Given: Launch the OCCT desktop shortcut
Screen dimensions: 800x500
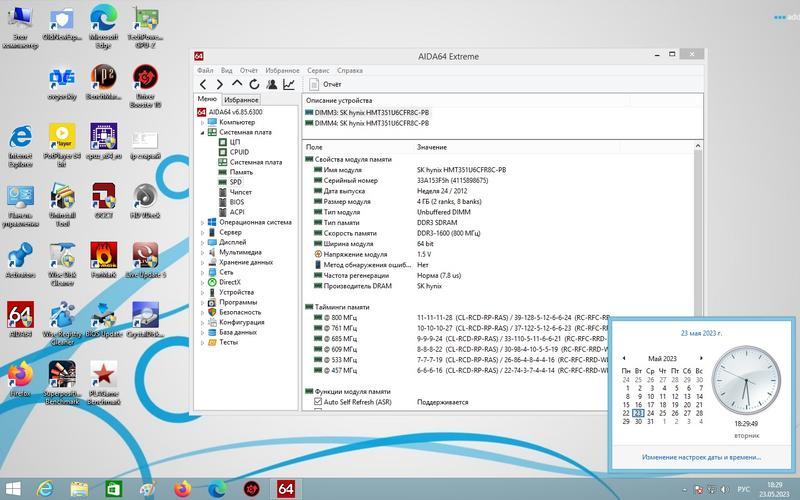Looking at the screenshot, I should (x=103, y=195).
